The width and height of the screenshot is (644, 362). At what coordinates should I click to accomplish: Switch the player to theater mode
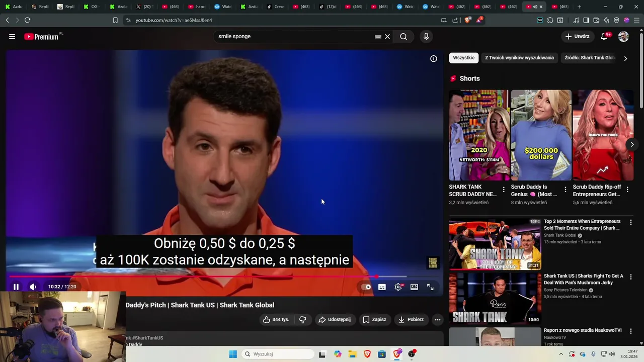(x=414, y=287)
